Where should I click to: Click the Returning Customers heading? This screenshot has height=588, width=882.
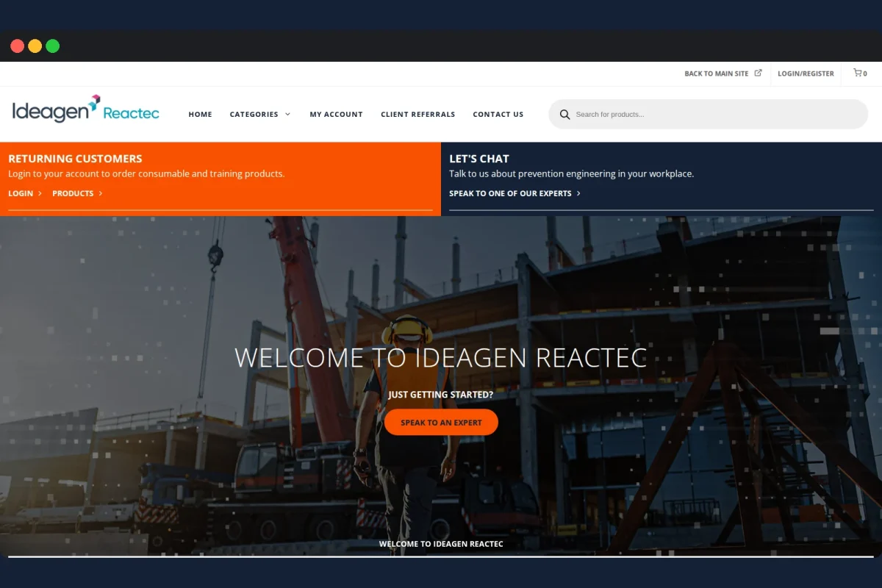coord(75,158)
